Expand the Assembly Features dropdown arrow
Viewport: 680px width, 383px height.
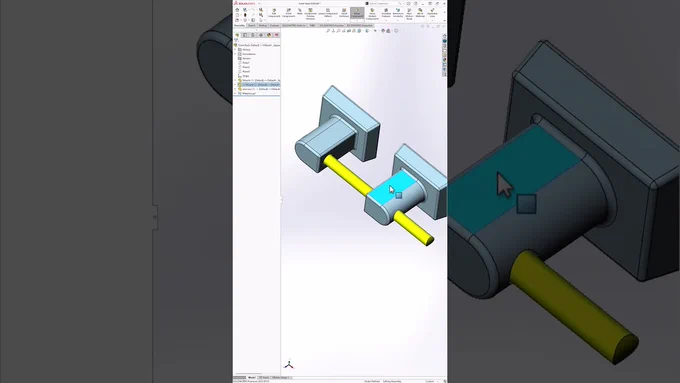pyautogui.click(x=386, y=20)
